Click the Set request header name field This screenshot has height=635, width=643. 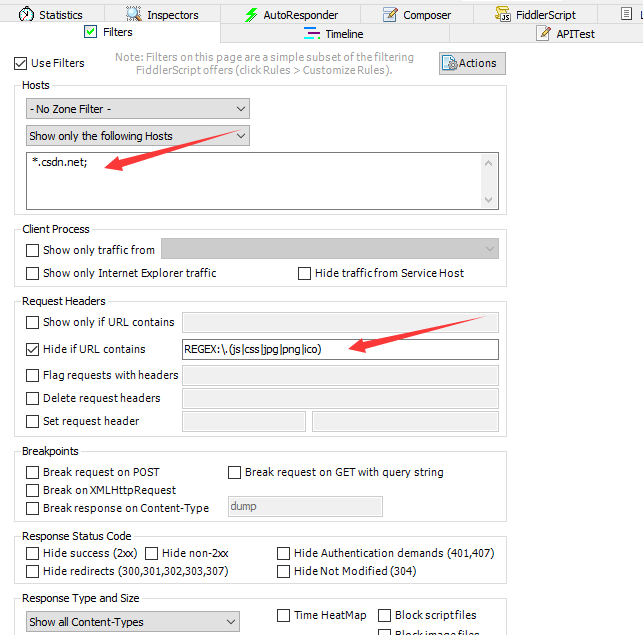click(x=244, y=421)
